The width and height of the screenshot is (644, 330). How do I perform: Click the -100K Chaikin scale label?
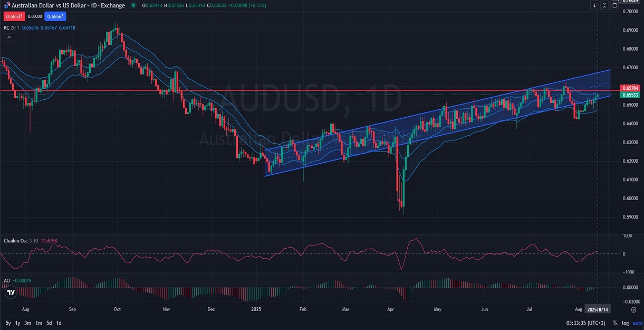click(x=628, y=272)
